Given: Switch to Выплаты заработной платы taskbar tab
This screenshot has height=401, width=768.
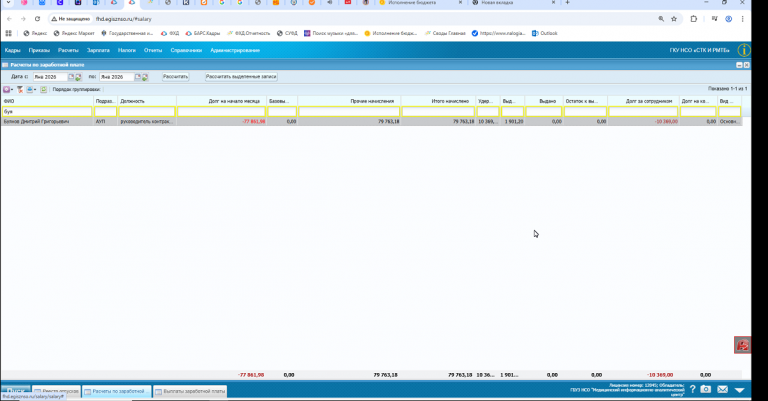Looking at the screenshot, I should (190, 391).
